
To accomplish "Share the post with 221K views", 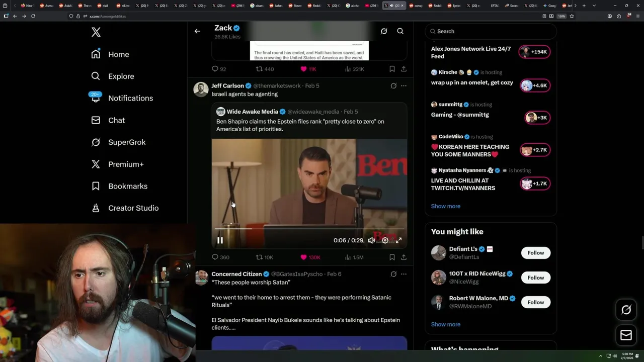I will 404,69.
